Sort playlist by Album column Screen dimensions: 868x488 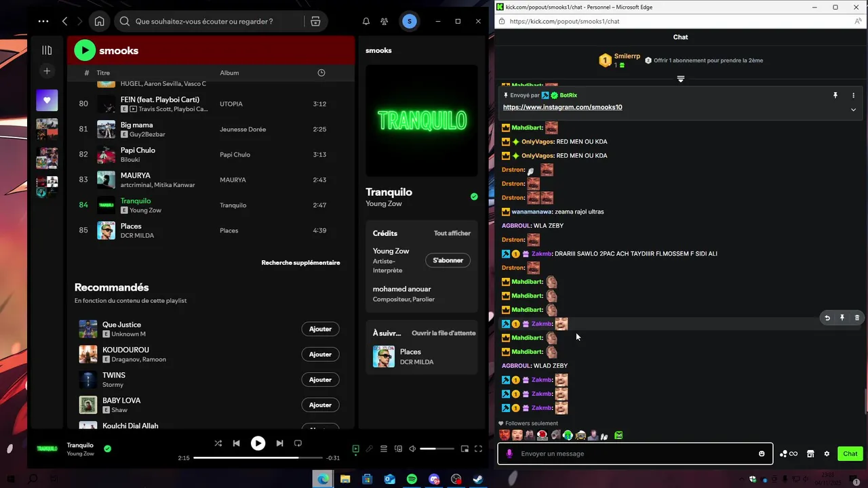point(229,73)
